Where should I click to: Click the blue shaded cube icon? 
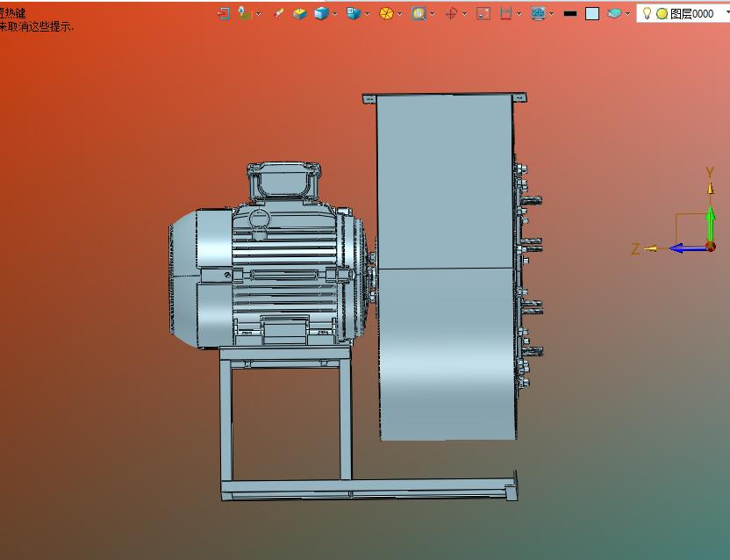322,13
